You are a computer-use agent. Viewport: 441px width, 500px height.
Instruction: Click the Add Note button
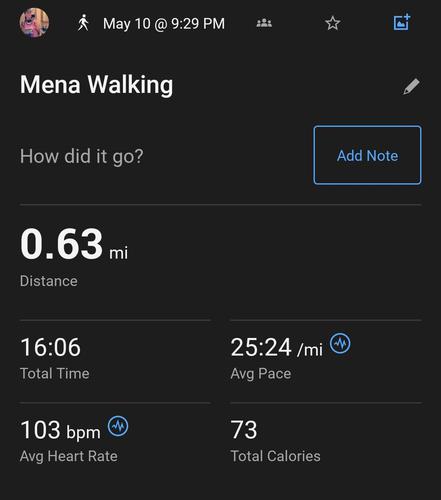tap(367, 155)
